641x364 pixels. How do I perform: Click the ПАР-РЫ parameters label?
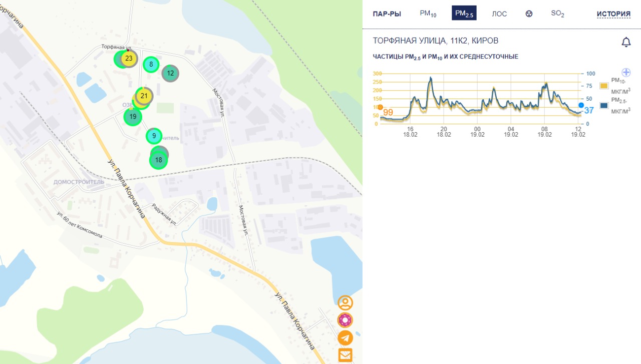(x=387, y=14)
